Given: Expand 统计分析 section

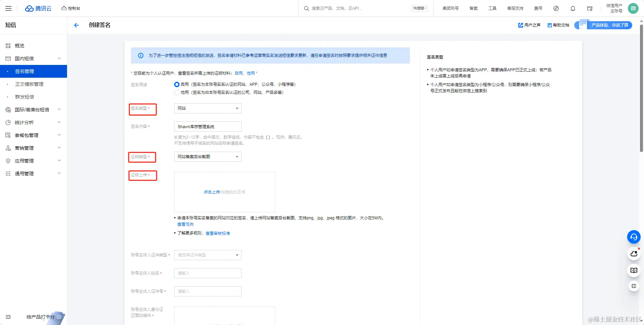Looking at the screenshot, I should (34, 122).
